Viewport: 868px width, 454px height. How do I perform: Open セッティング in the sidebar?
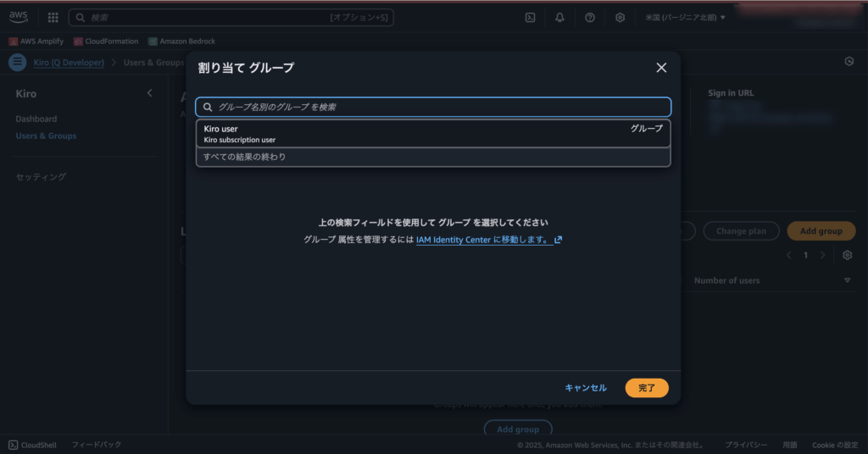coord(41,177)
